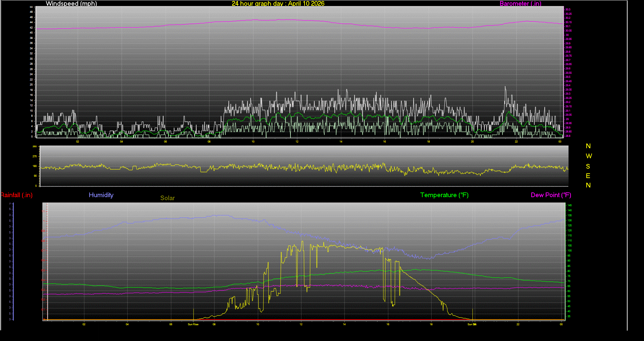644x341 pixels.
Task: Click the wind direction compass axis labels
Action: pyautogui.click(x=588, y=166)
